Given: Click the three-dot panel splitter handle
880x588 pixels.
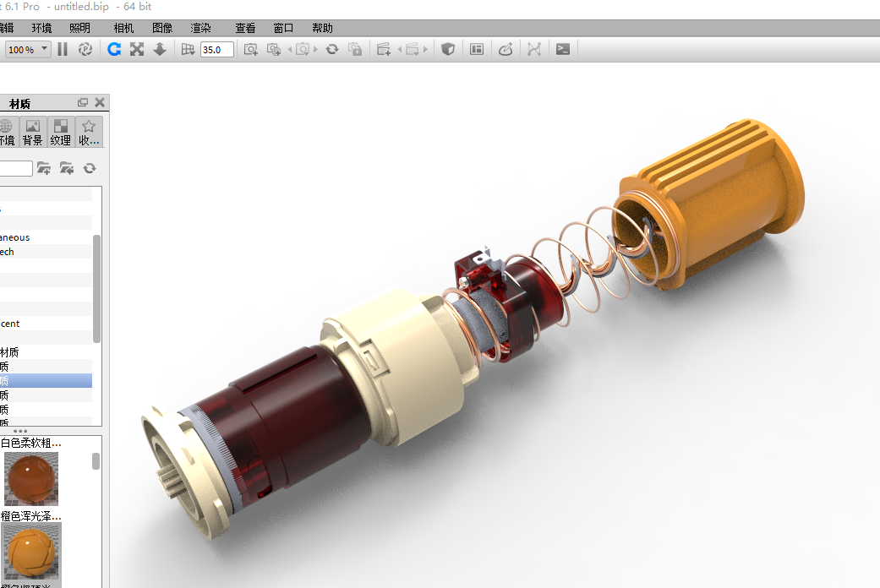Looking at the screenshot, I should click(x=20, y=431).
